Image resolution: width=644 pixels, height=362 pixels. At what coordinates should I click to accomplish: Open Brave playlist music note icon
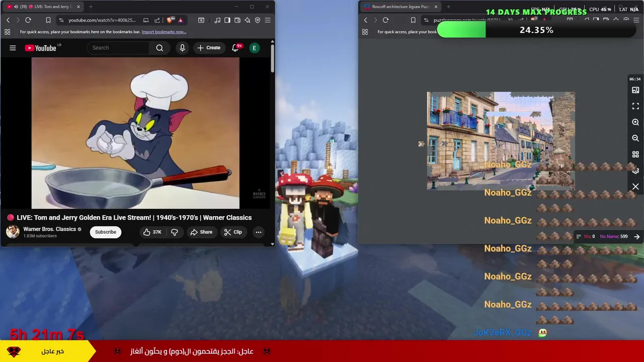click(217, 20)
